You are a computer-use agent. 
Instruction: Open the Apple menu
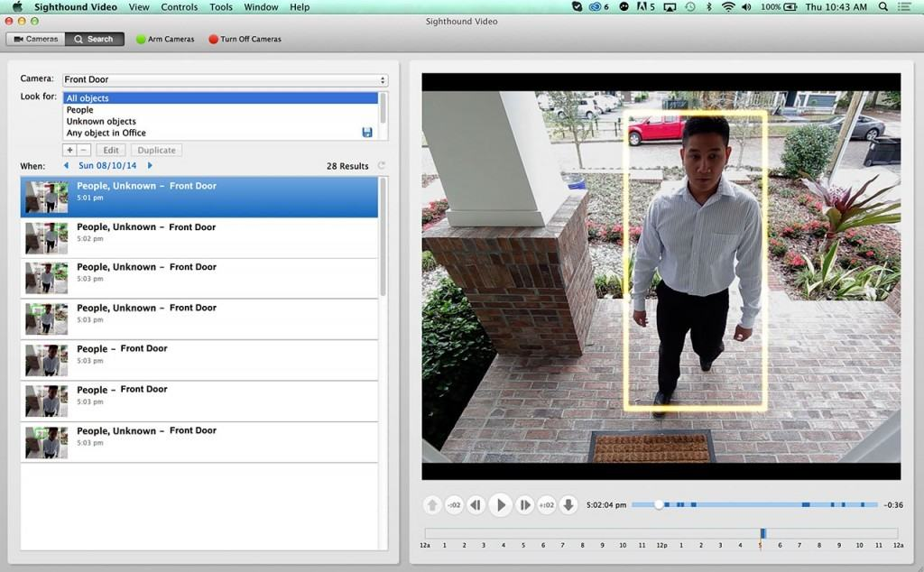[x=16, y=7]
